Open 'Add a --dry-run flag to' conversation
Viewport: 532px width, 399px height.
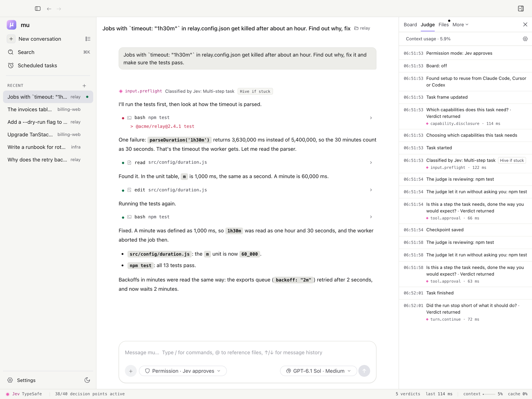pos(48,122)
